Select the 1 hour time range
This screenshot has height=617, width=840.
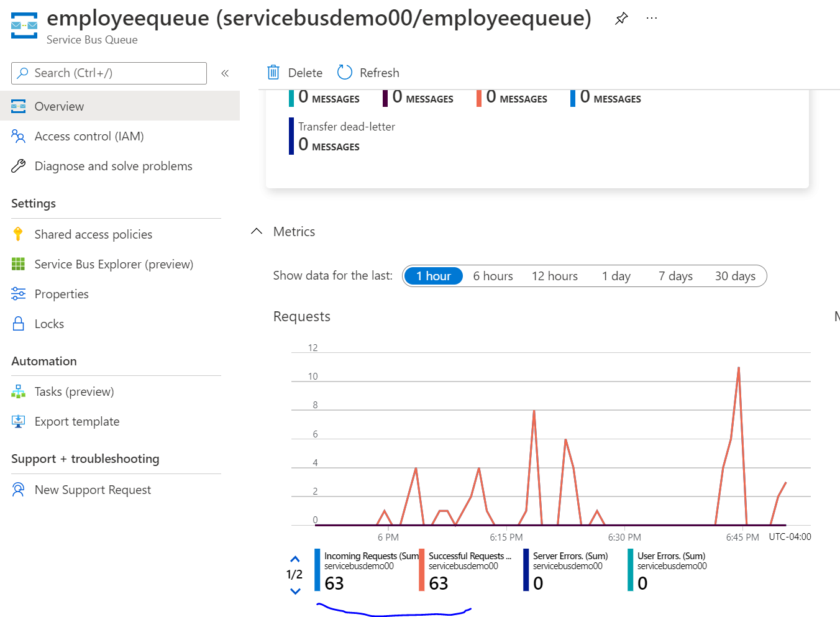coord(433,276)
